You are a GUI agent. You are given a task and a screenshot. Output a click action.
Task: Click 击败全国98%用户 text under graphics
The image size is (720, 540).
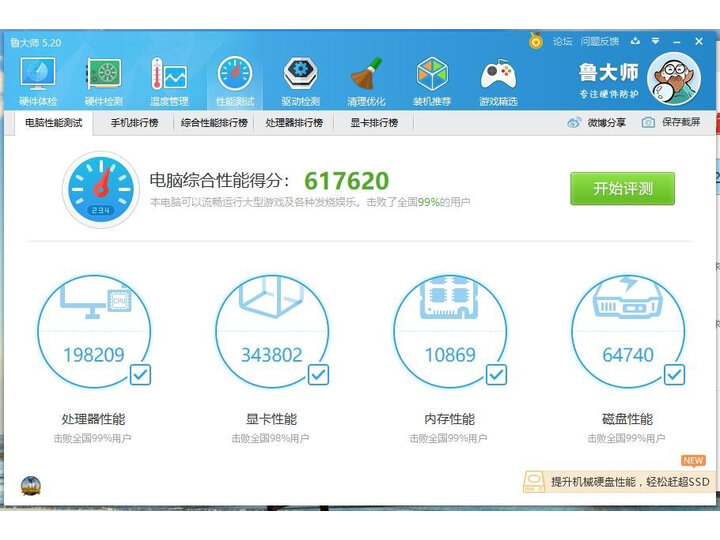(x=270, y=439)
